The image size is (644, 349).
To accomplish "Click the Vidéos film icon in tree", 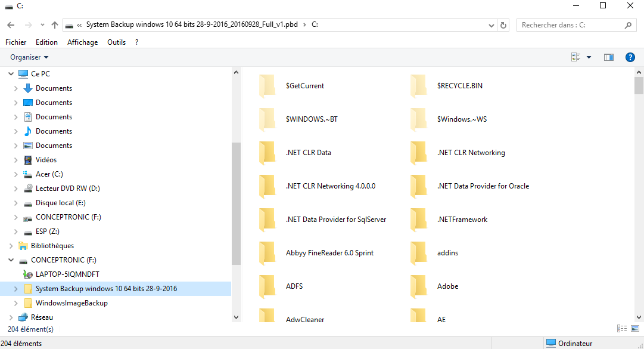I will point(28,160).
